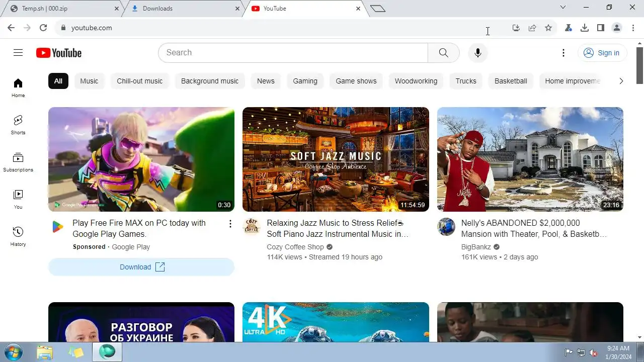
Task: Open Cozy Coffee Shop channel name
Action: click(295, 247)
